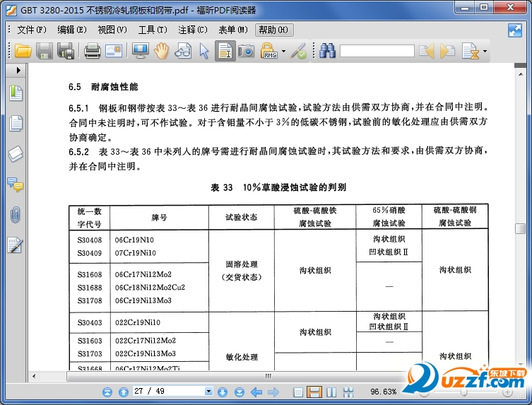Screen dimensions: 532x405
Task: Select the arrow pointer annotation tool
Action: [204, 51]
